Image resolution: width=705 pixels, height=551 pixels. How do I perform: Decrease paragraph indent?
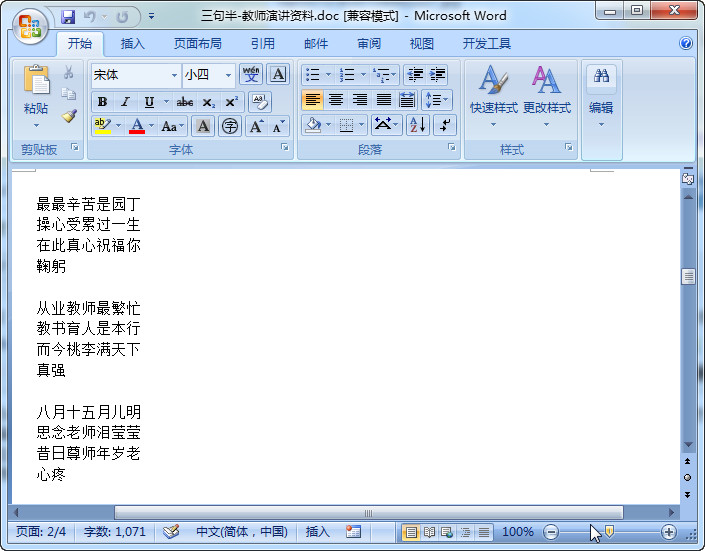tap(415, 74)
